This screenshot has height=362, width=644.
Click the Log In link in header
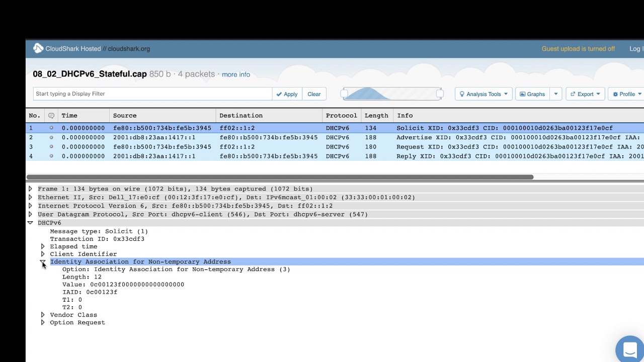tap(636, 49)
